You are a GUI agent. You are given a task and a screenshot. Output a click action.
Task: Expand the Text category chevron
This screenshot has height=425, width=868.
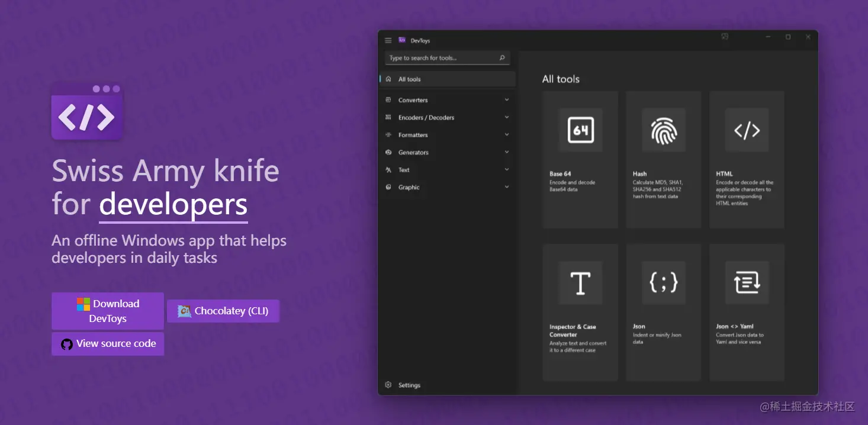(x=507, y=170)
